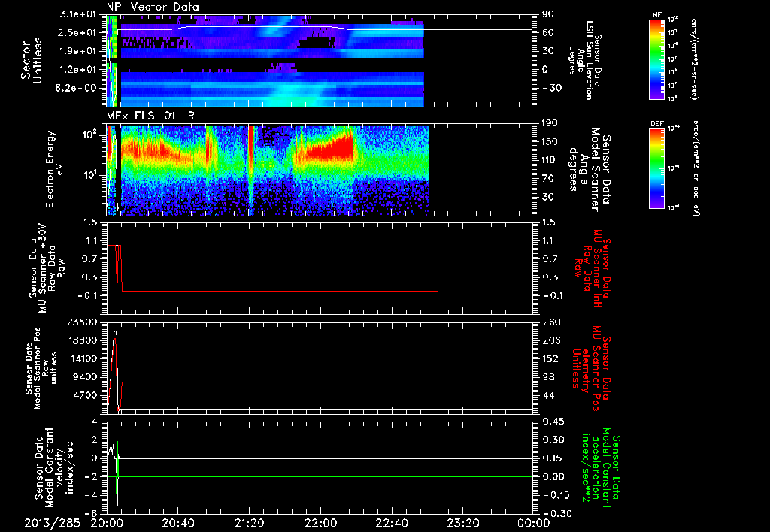Click the '21:20' time axis tick label
The width and height of the screenshot is (770, 532).
(x=250, y=523)
